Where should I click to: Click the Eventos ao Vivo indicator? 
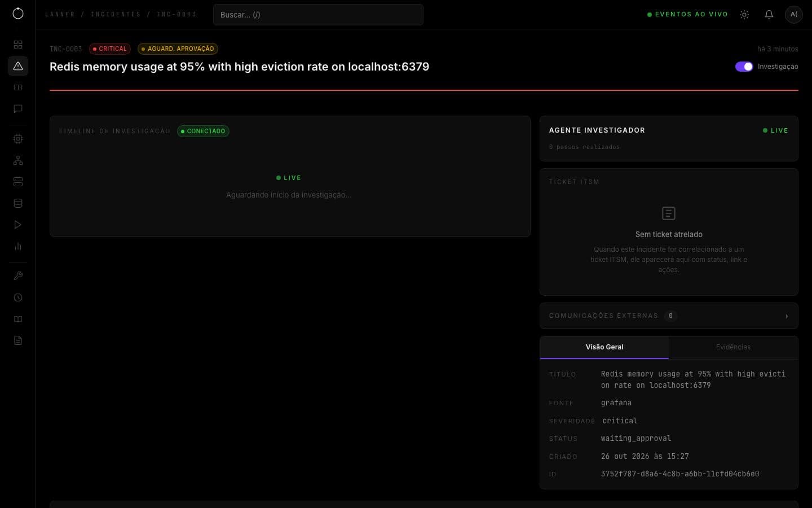687,15
